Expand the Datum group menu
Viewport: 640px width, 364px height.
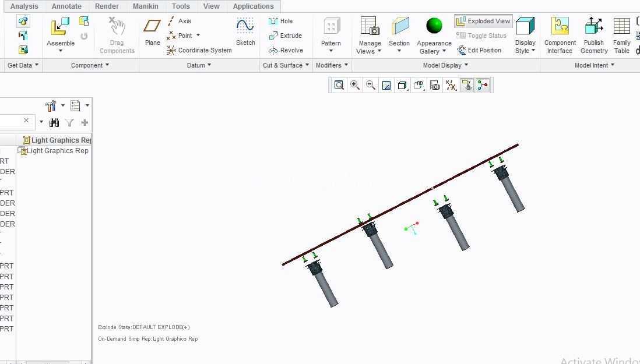(x=199, y=65)
